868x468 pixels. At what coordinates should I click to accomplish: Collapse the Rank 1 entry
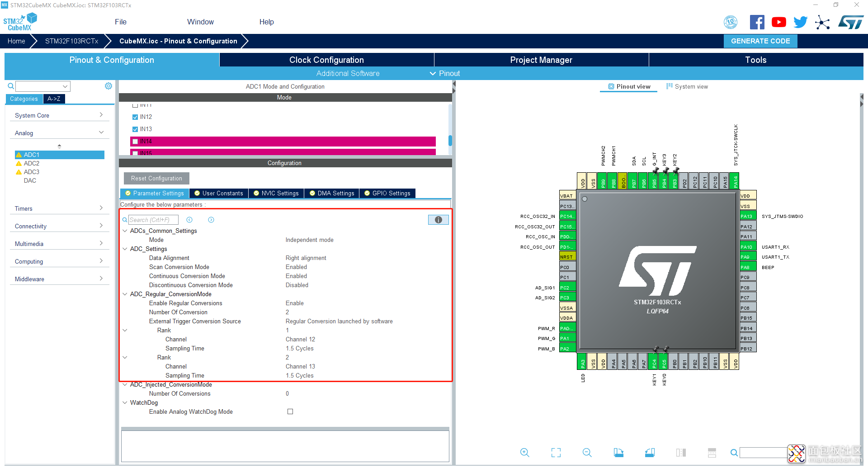click(x=125, y=330)
